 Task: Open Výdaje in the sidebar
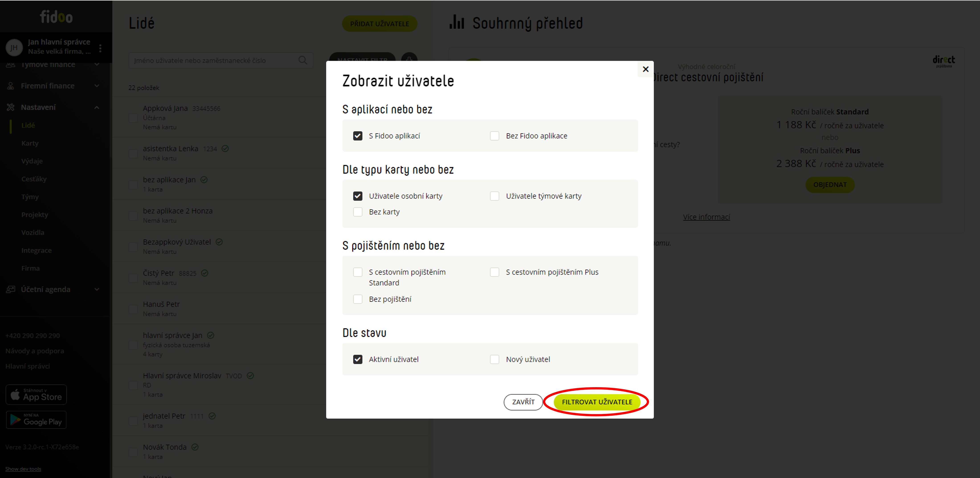click(32, 161)
